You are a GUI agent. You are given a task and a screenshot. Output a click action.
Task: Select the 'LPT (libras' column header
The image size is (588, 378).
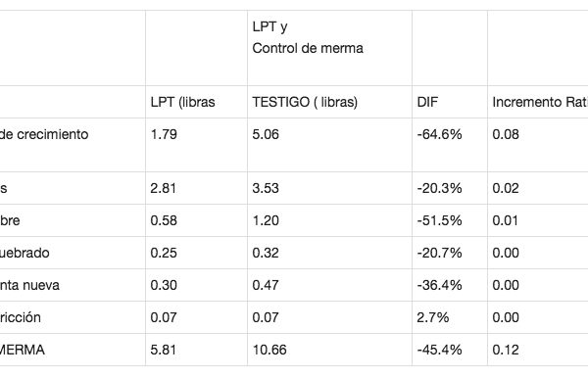tap(197, 102)
